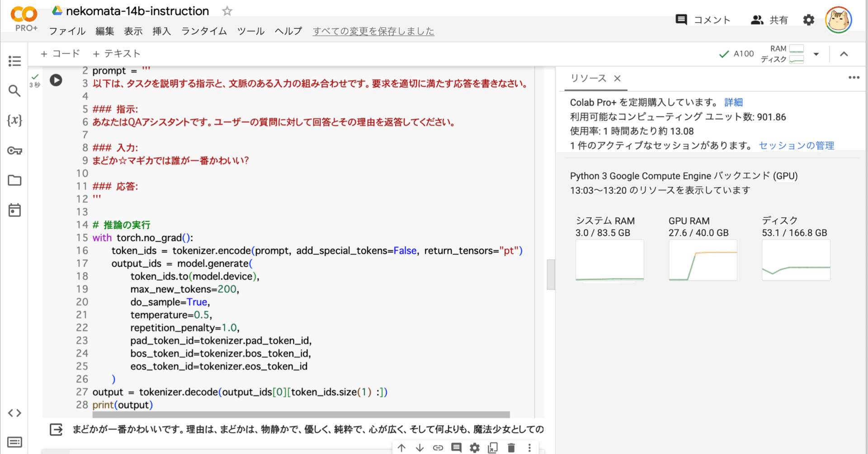Open the variable inspector panel
The image size is (868, 454).
15,120
